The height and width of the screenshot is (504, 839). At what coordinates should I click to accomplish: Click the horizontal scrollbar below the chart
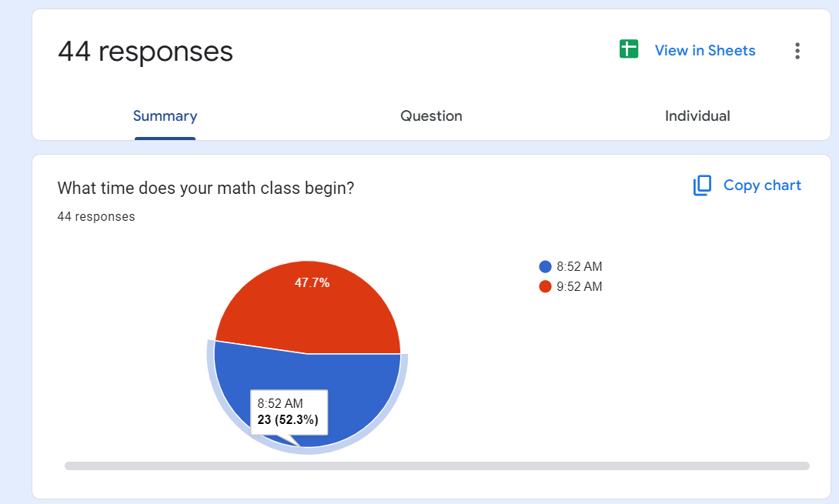point(436,466)
